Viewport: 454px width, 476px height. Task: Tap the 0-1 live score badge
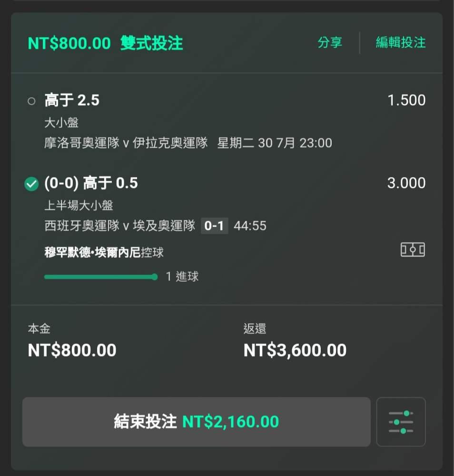(214, 226)
